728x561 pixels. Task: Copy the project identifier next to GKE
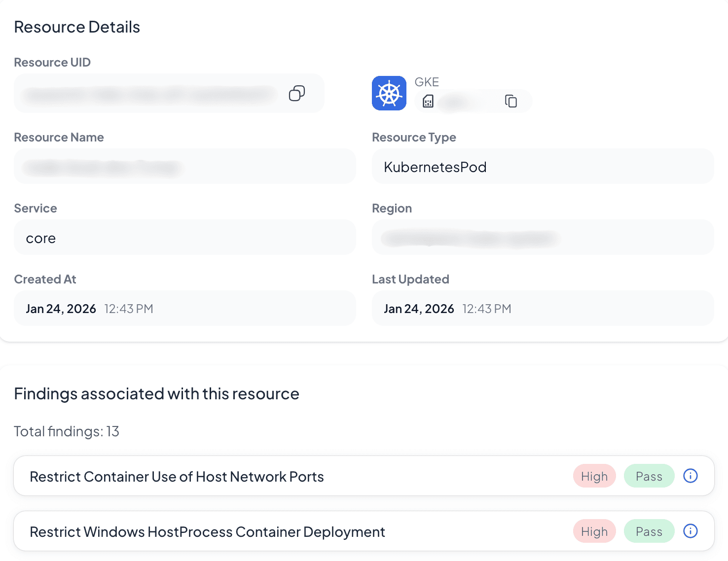(x=511, y=101)
